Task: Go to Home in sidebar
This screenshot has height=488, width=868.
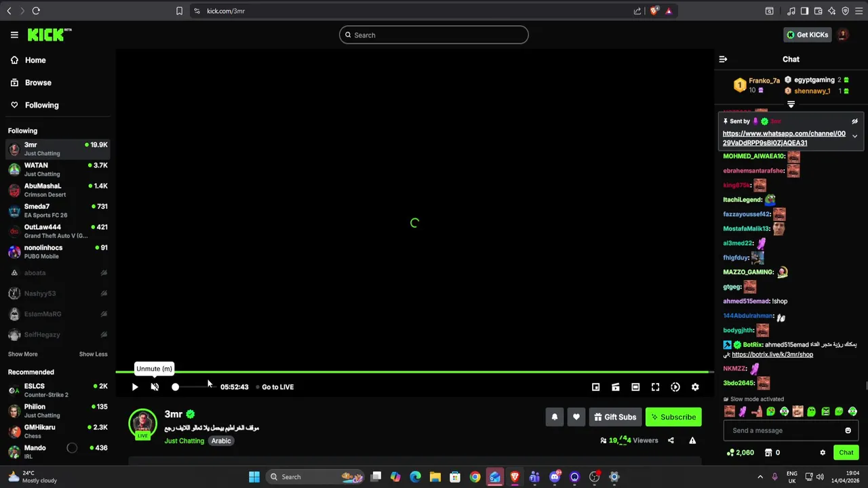Action: tap(35, 60)
